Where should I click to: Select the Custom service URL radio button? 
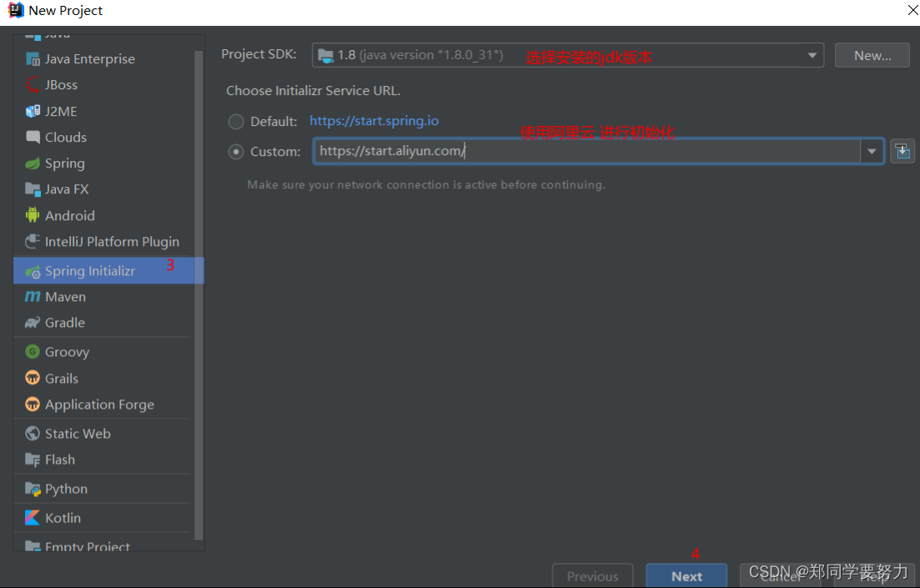point(236,152)
